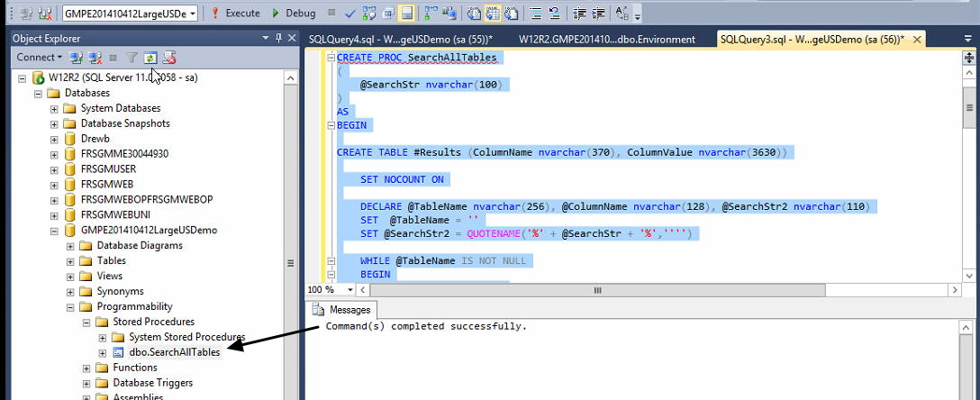Image resolution: width=980 pixels, height=400 pixels.
Task: Click the Comment out selected lines icon
Action: [x=535, y=14]
